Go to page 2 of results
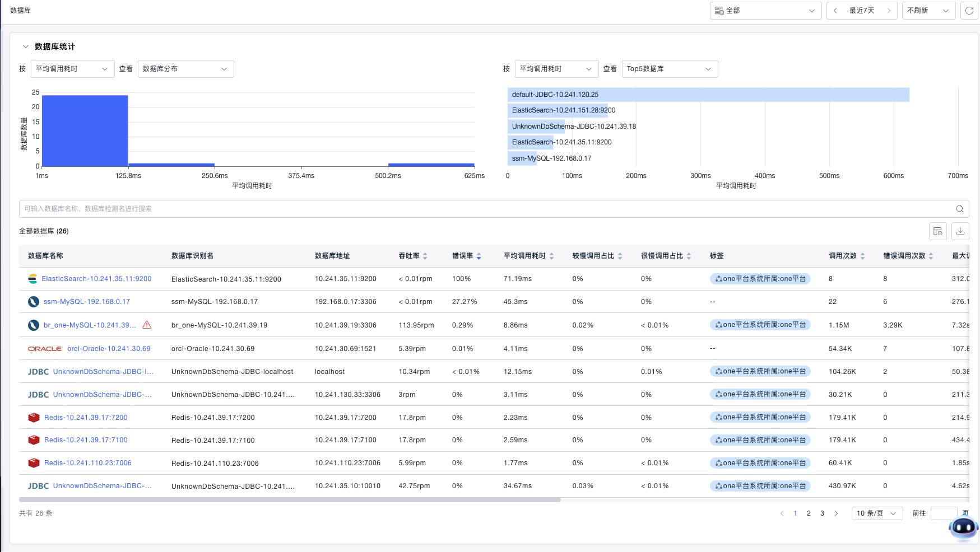This screenshot has height=552, width=980. 809,513
